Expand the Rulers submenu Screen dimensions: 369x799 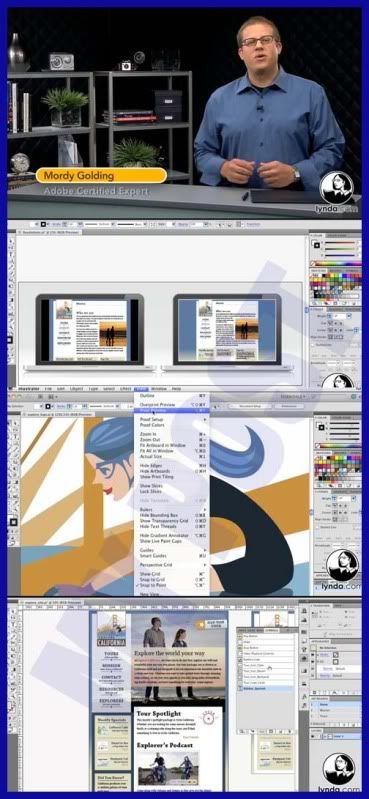pos(172,510)
